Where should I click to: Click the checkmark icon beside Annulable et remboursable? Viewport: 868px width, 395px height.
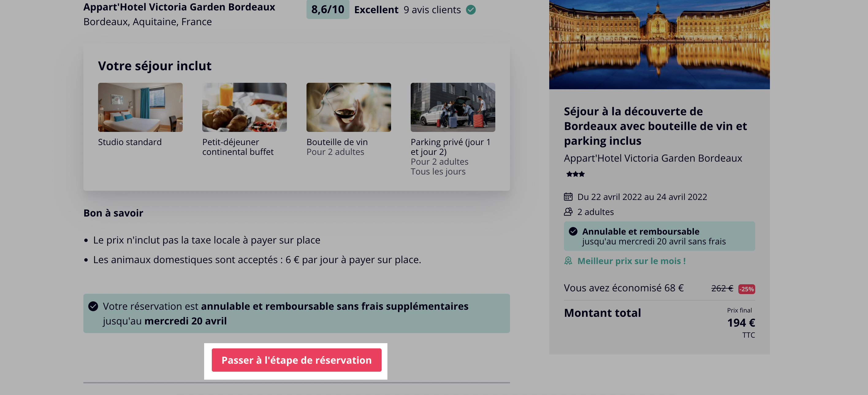[573, 231]
